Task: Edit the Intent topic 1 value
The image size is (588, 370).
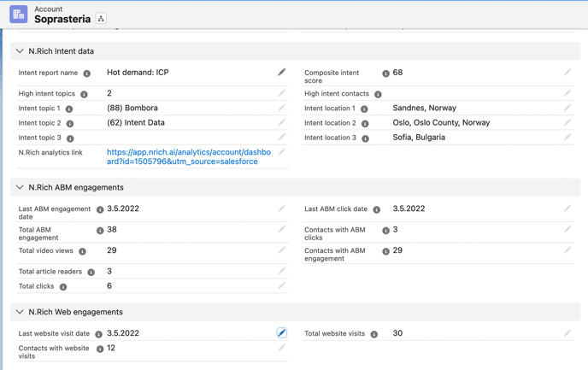Action: pos(282,108)
